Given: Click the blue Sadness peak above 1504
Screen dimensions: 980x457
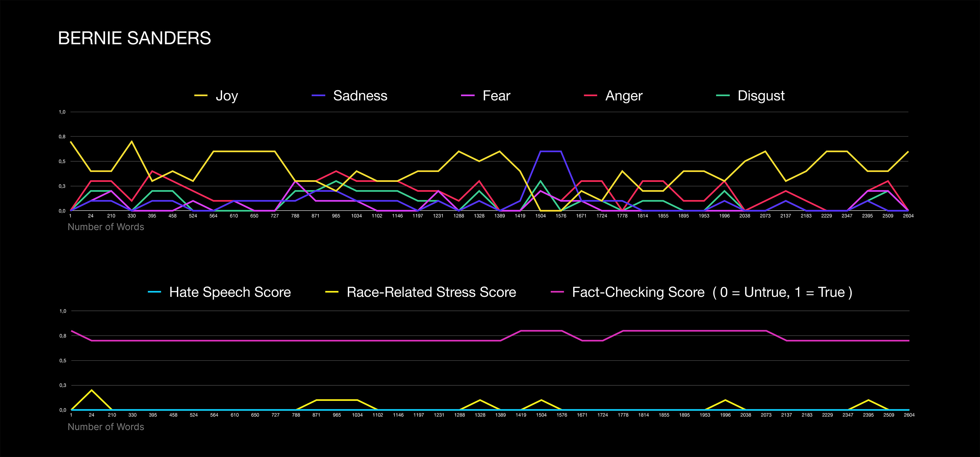Looking at the screenshot, I should 541,151.
